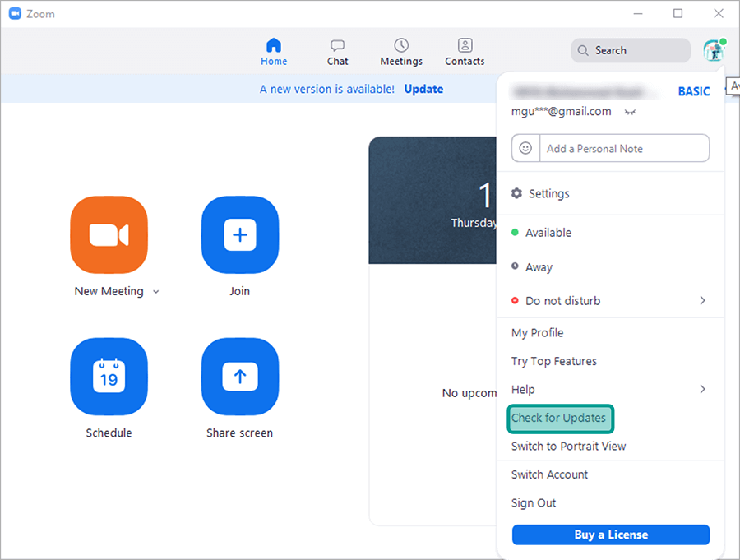Expand the New Meeting dropdown arrow

click(x=155, y=292)
